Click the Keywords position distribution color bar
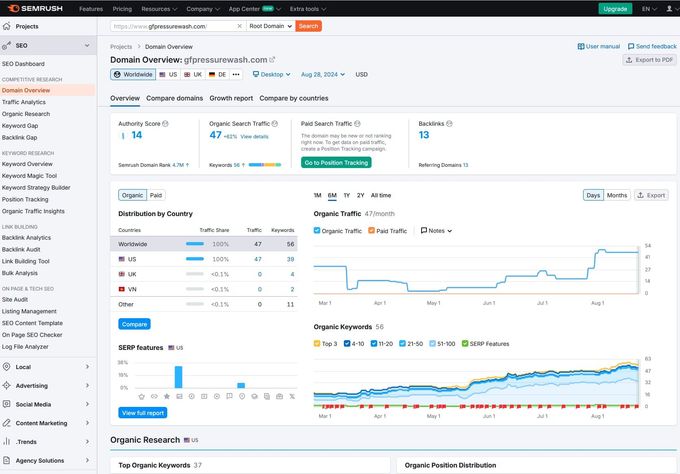The image size is (680, 474). coord(265,165)
